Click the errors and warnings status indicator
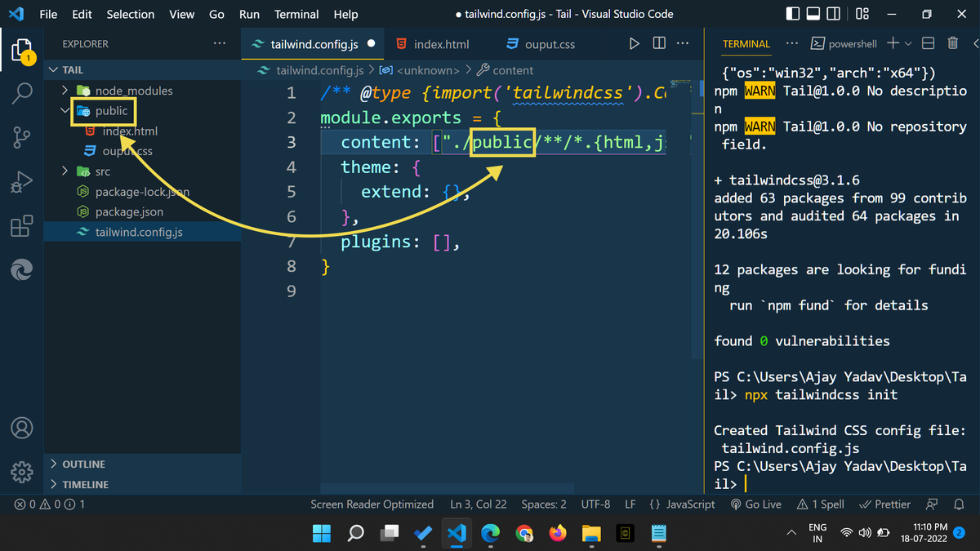The height and width of the screenshot is (551, 980). [x=49, y=504]
